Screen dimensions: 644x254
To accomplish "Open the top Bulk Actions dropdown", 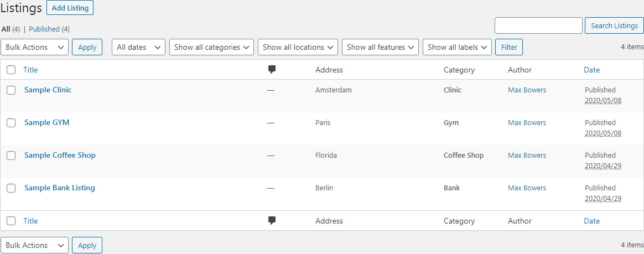I will tap(35, 47).
